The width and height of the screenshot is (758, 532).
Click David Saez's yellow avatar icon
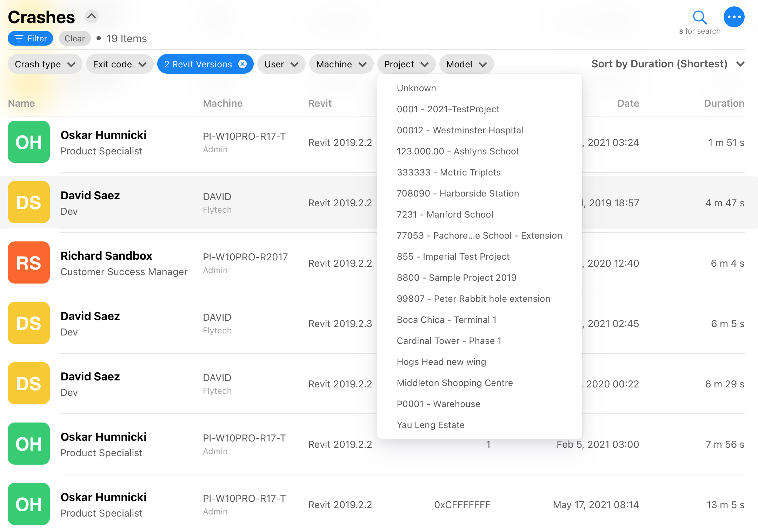[29, 203]
